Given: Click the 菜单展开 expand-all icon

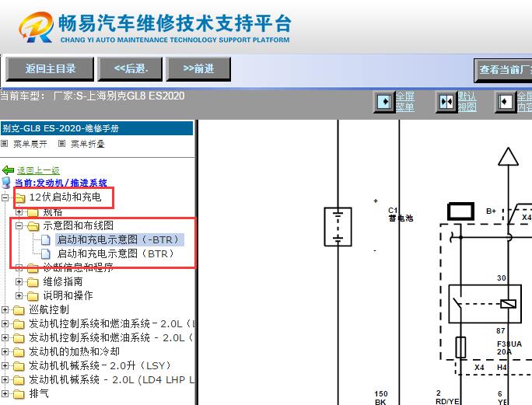Looking at the screenshot, I should (5, 144).
